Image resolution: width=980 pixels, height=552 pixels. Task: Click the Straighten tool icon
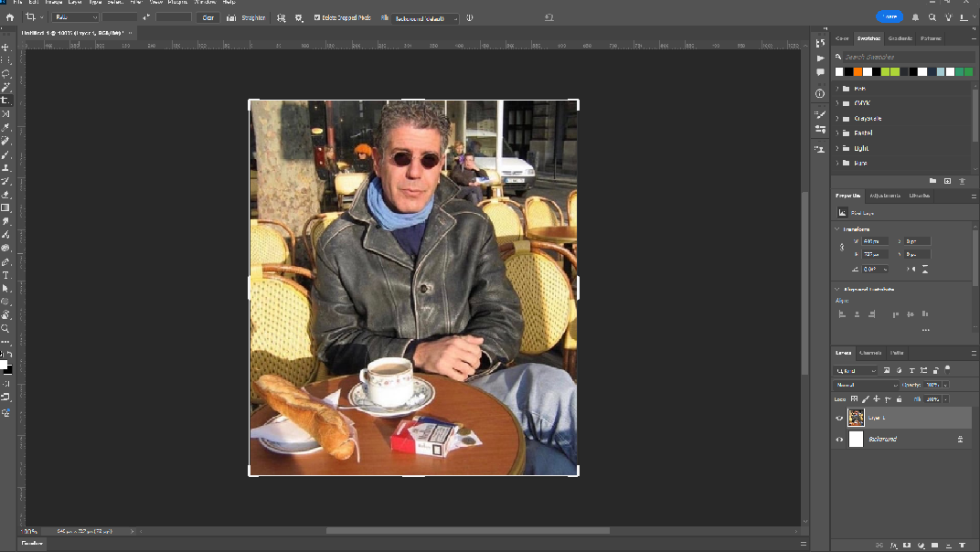coord(230,17)
